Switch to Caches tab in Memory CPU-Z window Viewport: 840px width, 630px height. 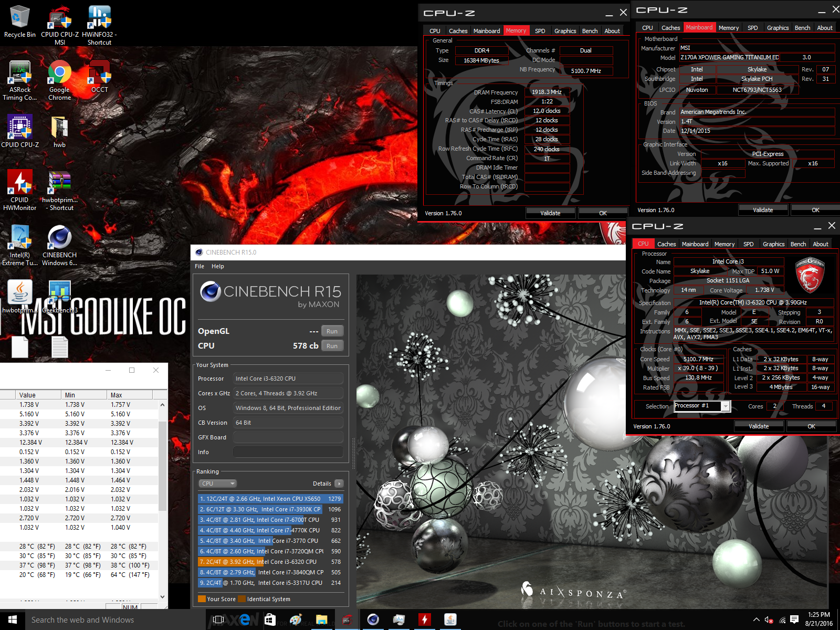458,31
